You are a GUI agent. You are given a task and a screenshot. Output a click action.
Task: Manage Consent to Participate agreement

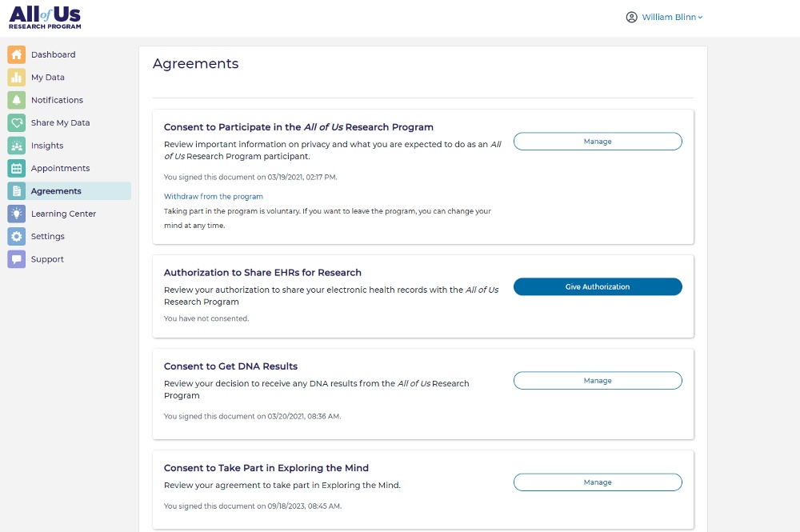point(598,142)
